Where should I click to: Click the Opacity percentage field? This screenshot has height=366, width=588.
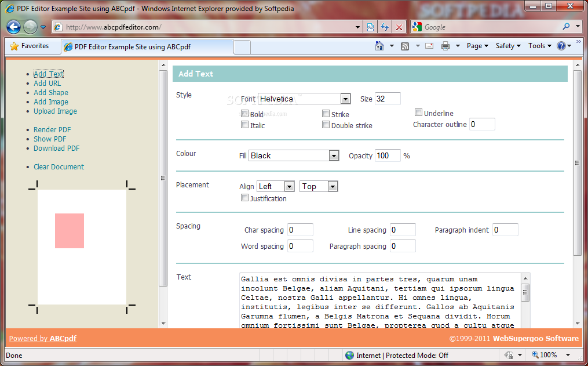pyautogui.click(x=388, y=155)
